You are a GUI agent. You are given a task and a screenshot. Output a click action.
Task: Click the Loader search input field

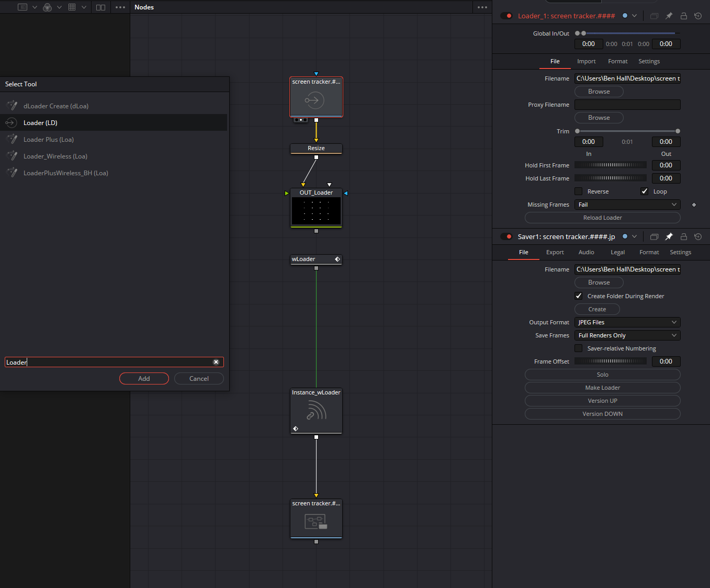pos(108,362)
